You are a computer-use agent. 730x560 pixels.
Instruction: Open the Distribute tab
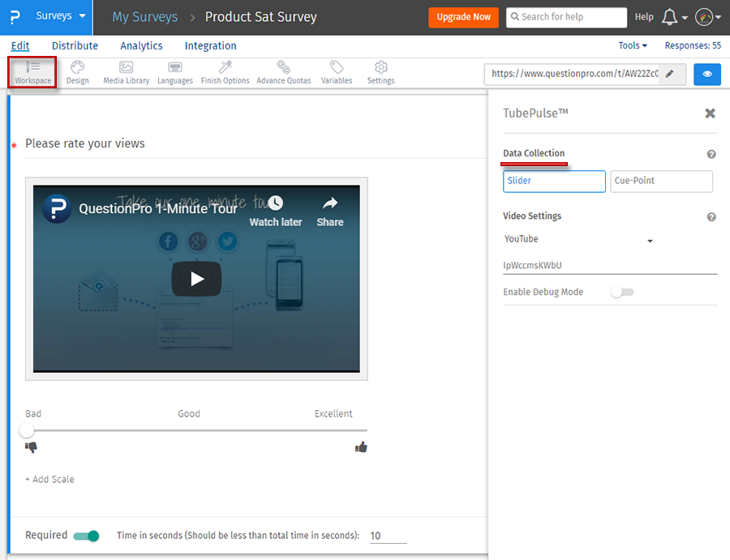[x=75, y=45]
